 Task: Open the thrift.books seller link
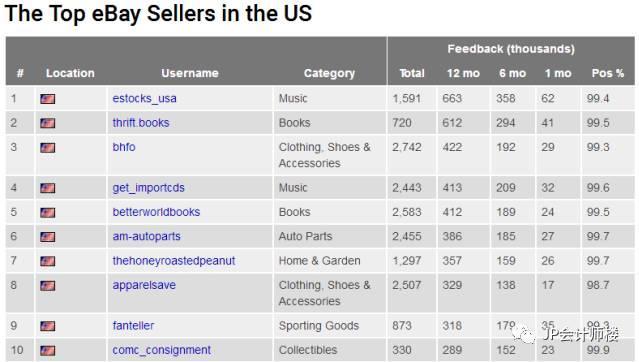(x=141, y=123)
